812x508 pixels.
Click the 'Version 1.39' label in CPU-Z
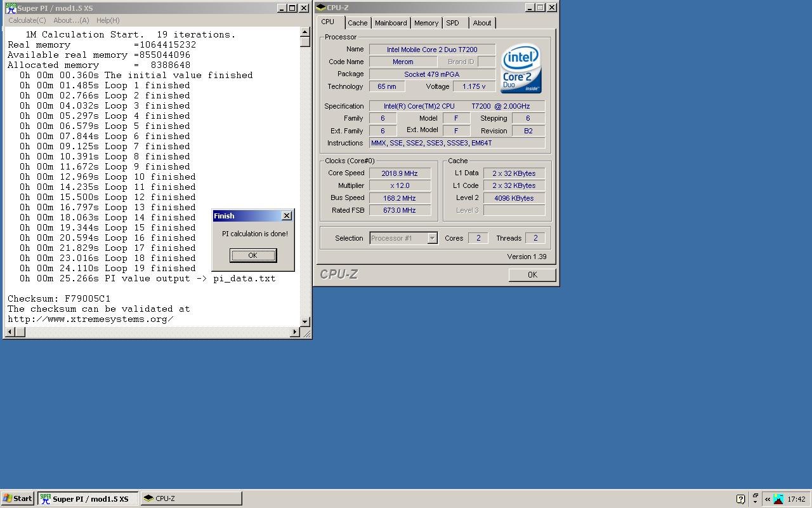[526, 257]
